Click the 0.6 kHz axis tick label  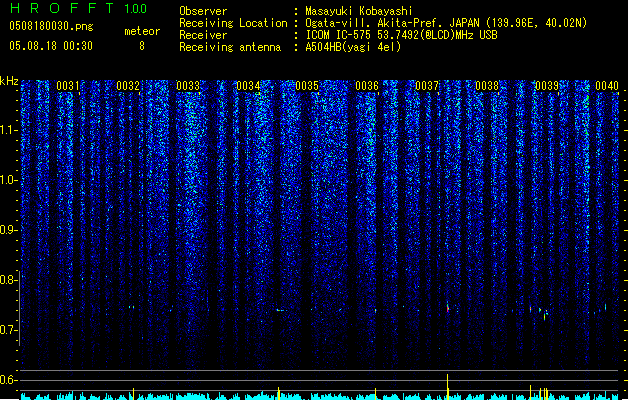(8, 380)
